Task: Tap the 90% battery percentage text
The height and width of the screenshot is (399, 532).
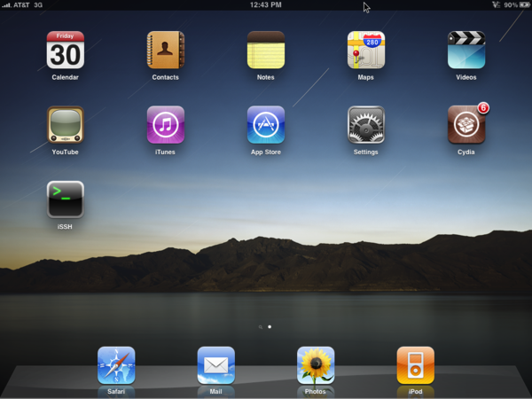Action: [x=511, y=4]
